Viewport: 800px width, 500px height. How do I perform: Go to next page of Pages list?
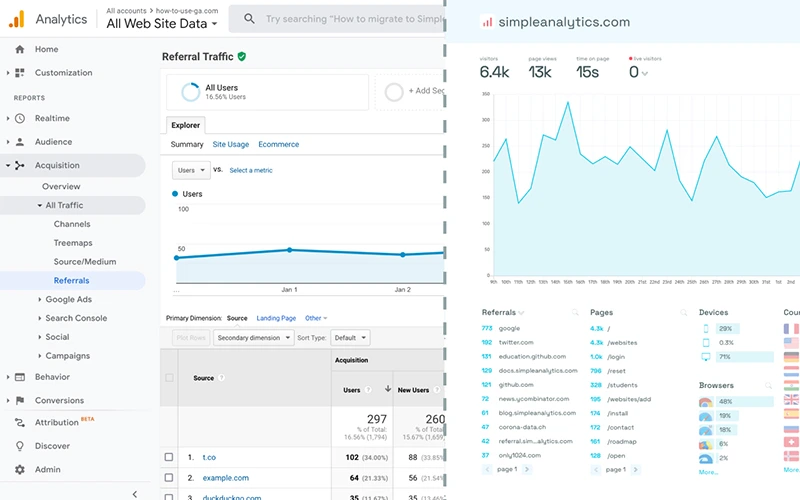pos(635,469)
